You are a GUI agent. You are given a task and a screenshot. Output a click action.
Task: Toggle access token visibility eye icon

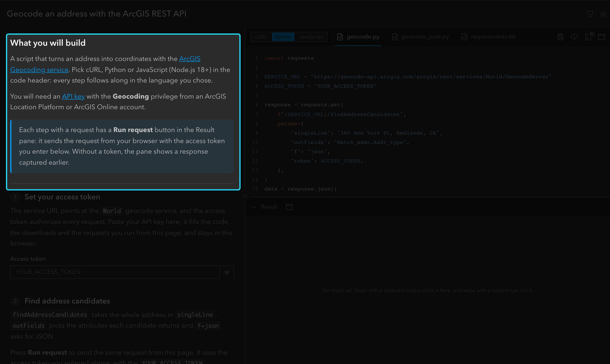tap(227, 272)
